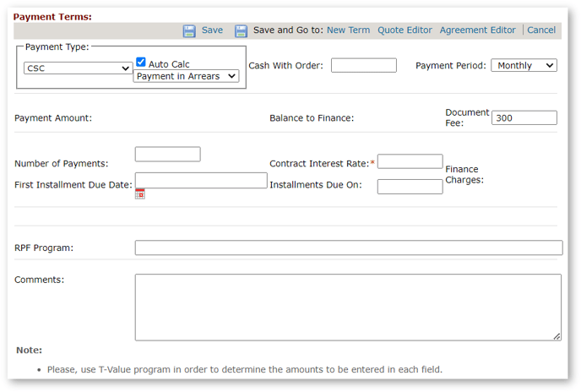Open the Quote Editor link
Screen dimensions: 581x392
point(405,30)
